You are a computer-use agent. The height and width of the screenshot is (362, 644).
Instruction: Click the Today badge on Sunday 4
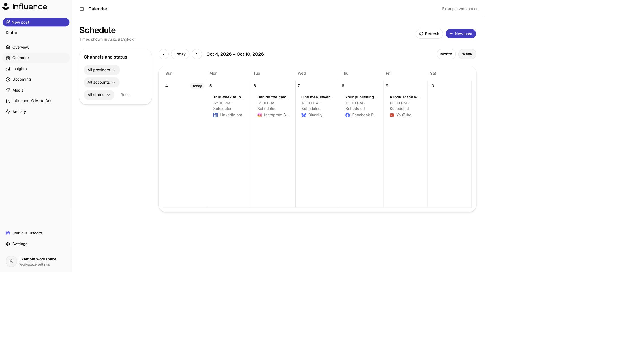click(197, 86)
